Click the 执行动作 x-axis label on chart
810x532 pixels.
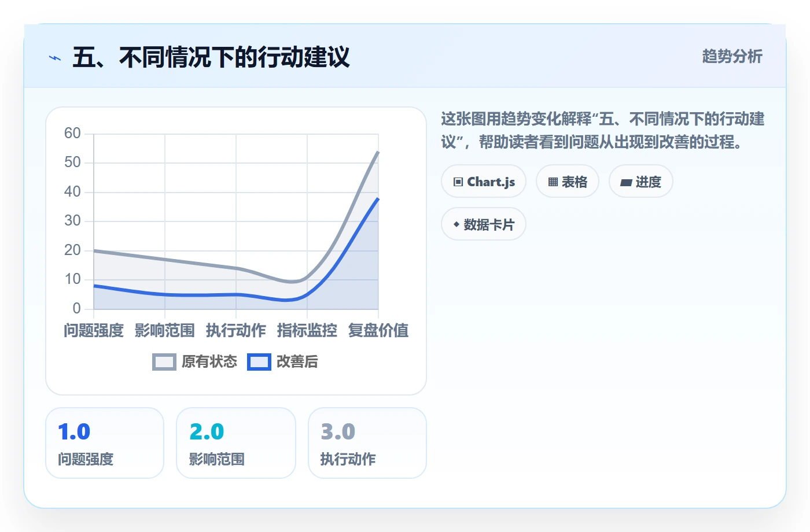(x=236, y=330)
